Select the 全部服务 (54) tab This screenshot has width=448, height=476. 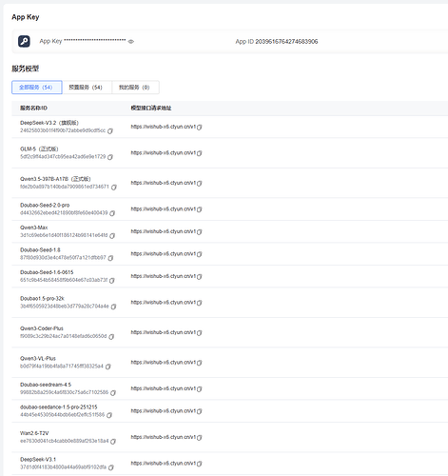pos(37,88)
